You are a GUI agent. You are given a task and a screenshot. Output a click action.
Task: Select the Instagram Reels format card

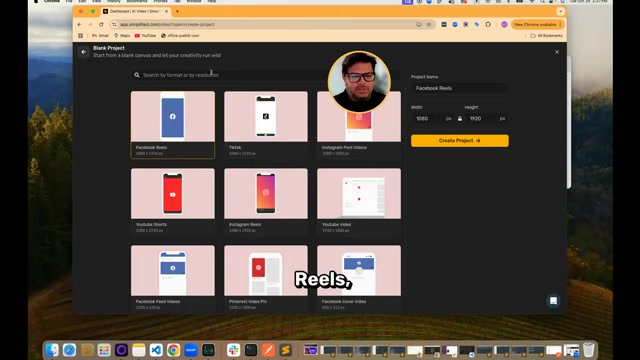(266, 202)
